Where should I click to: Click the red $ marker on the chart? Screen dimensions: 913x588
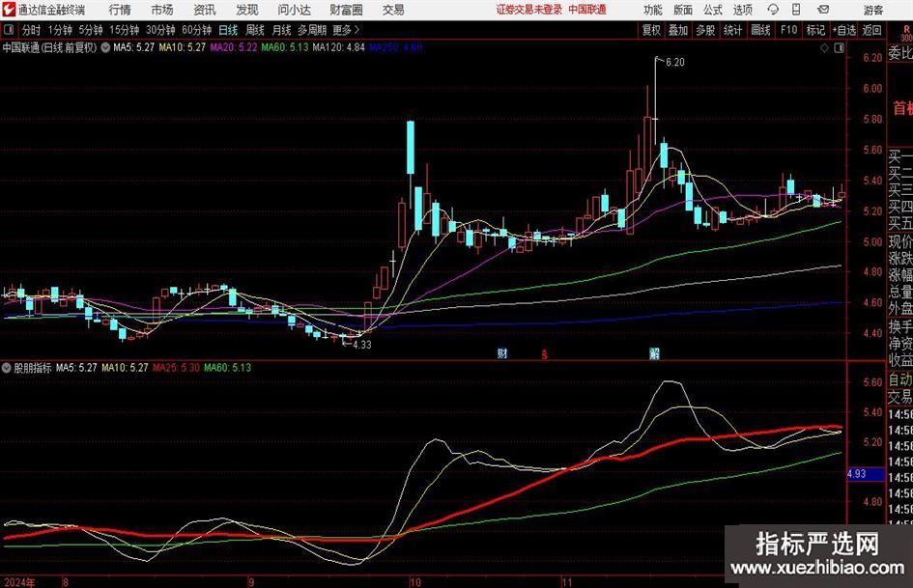[545, 354]
